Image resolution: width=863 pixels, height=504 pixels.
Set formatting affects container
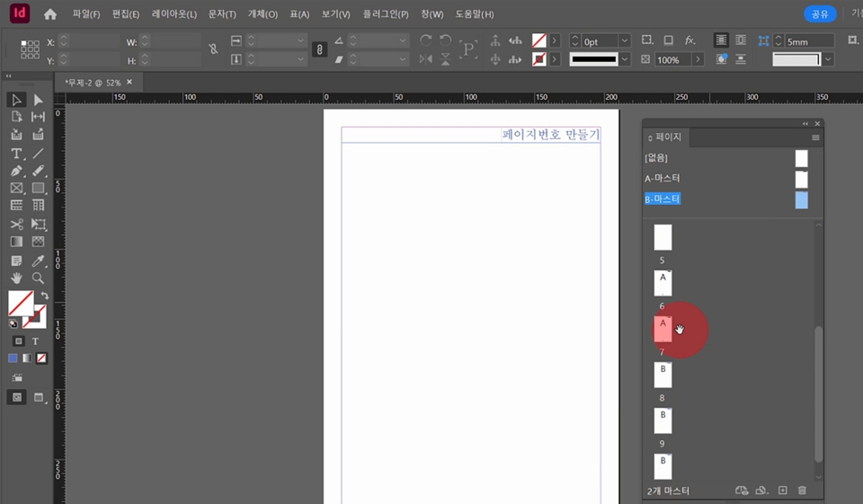click(18, 341)
